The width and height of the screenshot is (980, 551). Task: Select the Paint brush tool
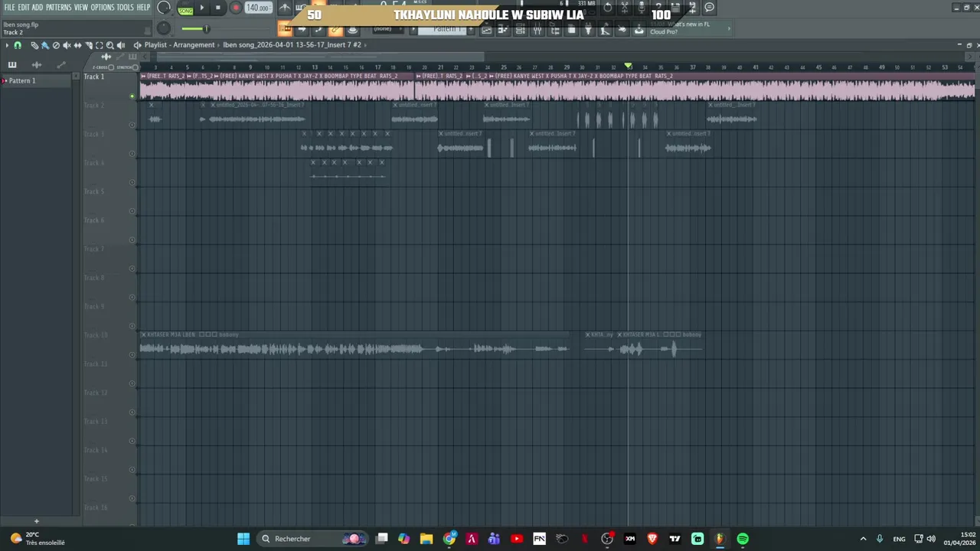point(45,45)
